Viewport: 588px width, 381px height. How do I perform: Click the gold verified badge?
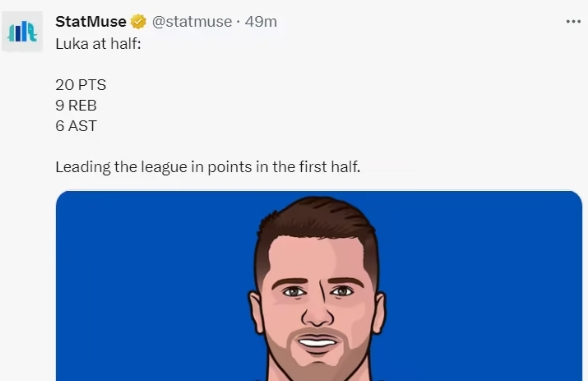click(x=138, y=22)
